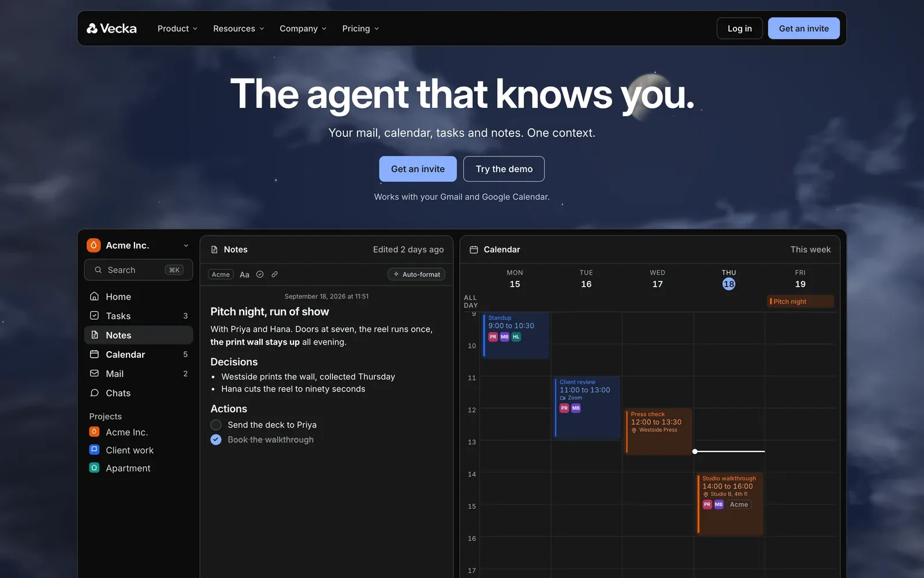Open the Acme Inc. workspace switcher chevron
Screen dimensions: 924x578
point(186,246)
